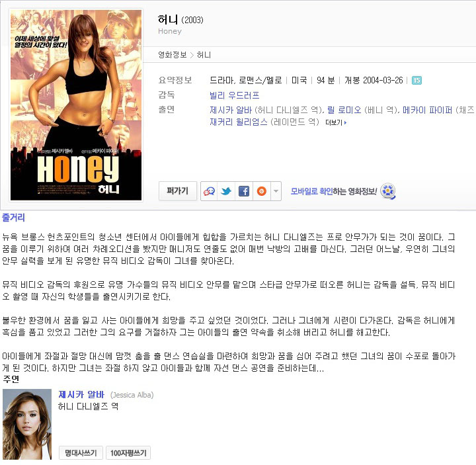
Task: Click the orange round share icon
Action: click(261, 191)
